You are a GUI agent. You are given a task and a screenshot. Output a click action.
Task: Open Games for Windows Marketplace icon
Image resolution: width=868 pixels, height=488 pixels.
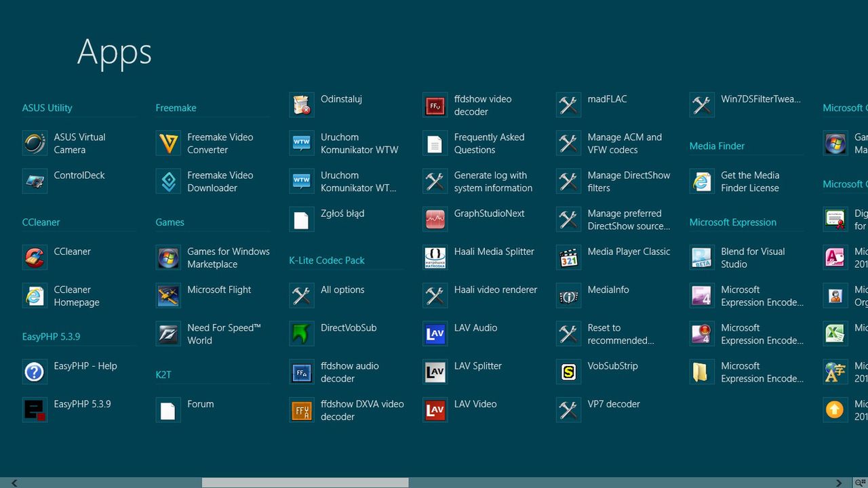click(168, 258)
